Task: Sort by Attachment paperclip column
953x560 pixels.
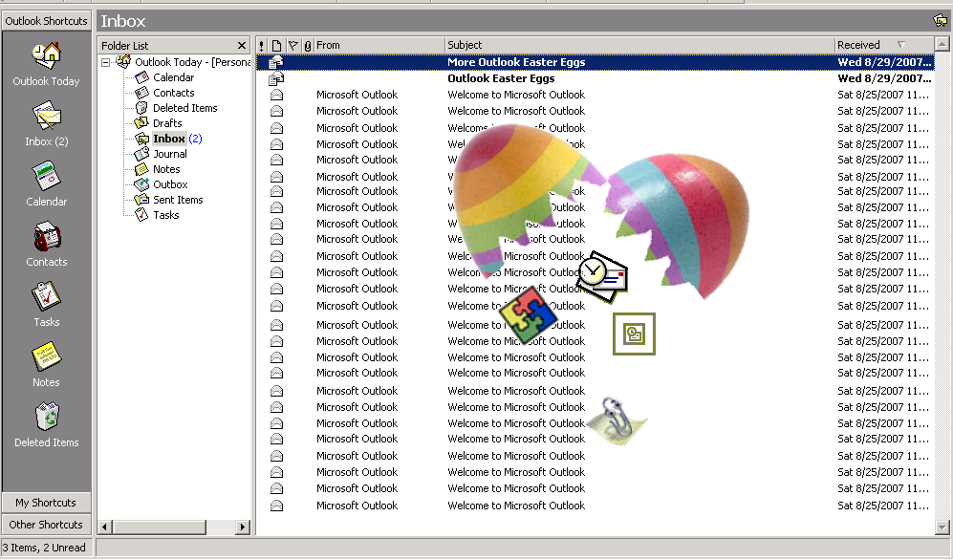Action: [308, 46]
